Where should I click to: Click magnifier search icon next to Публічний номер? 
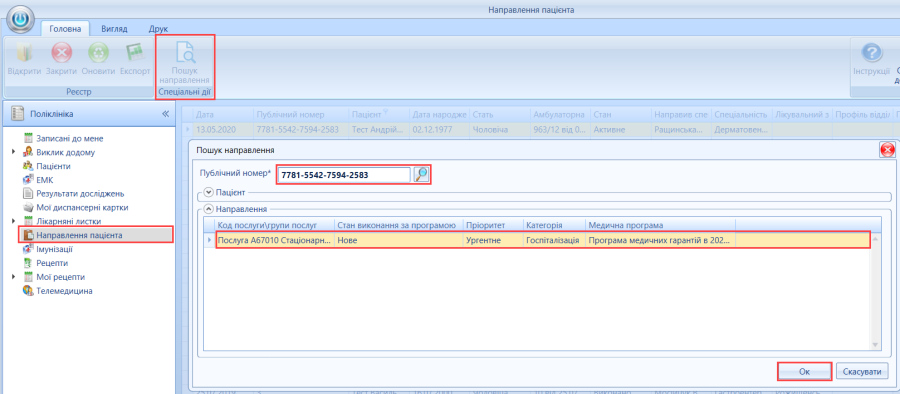click(x=422, y=174)
